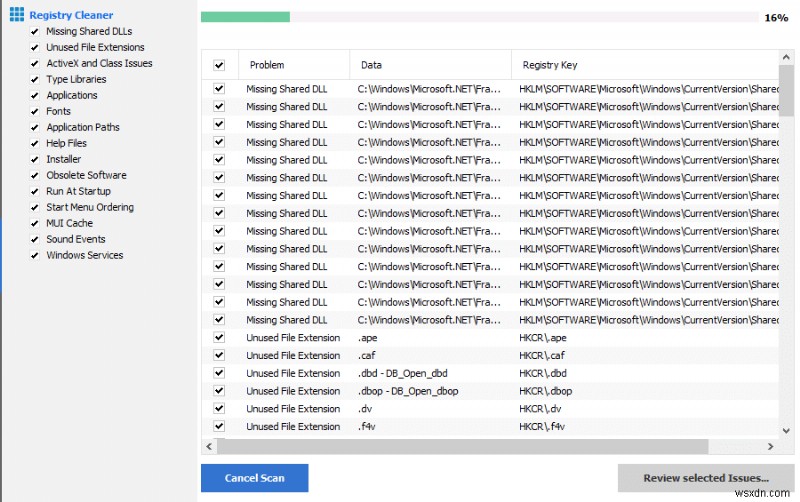Select the HKCR\.dbd registry key cell
The image size is (800, 502).
[543, 373]
